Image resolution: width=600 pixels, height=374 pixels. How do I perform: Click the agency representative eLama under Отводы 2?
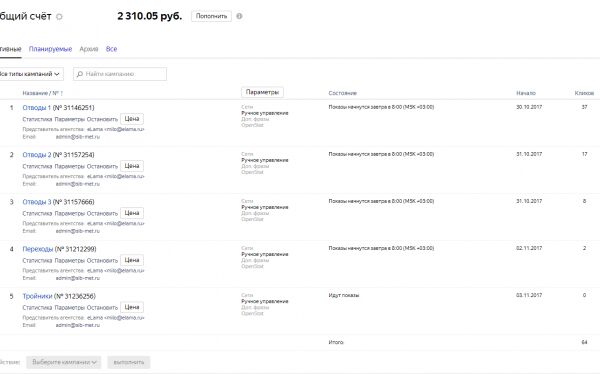click(x=116, y=176)
